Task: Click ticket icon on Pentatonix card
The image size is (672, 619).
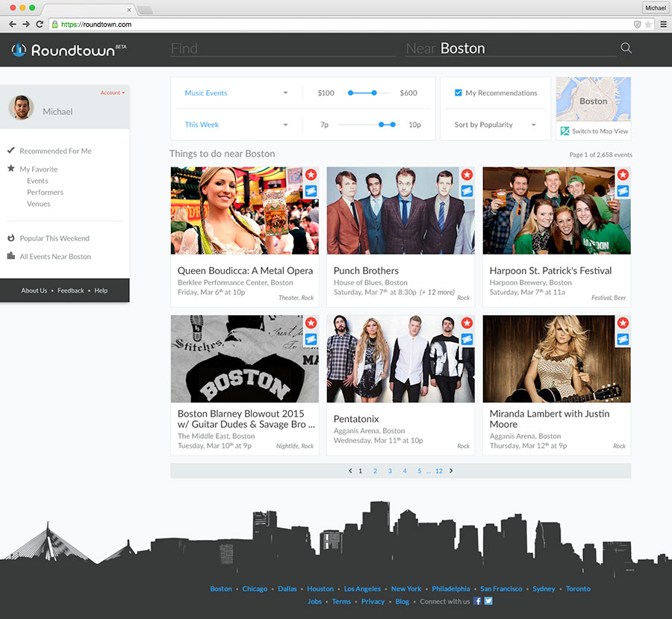Action: (467, 340)
